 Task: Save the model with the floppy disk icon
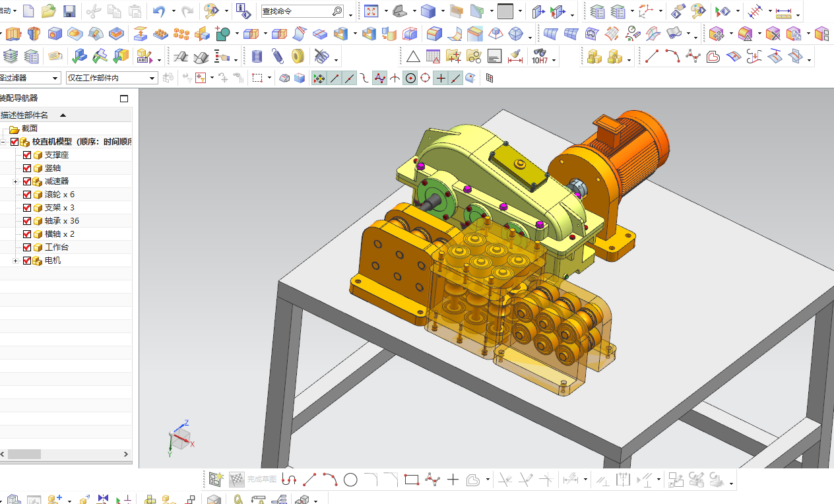(69, 11)
